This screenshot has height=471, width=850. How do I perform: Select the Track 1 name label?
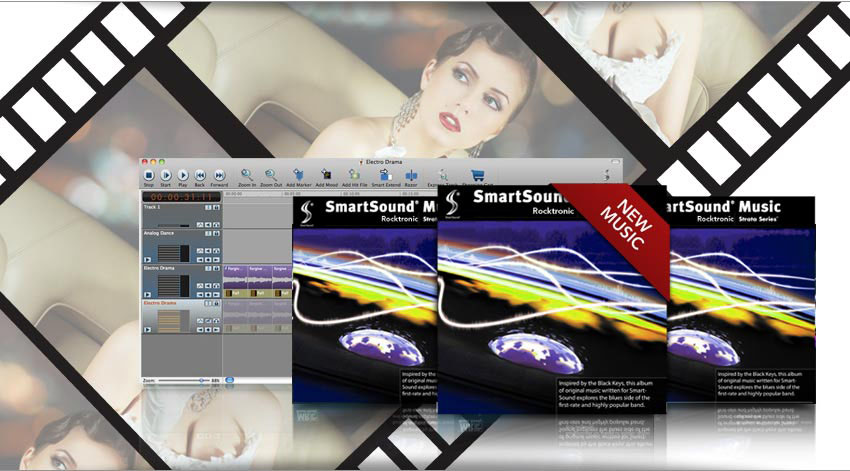[152, 207]
